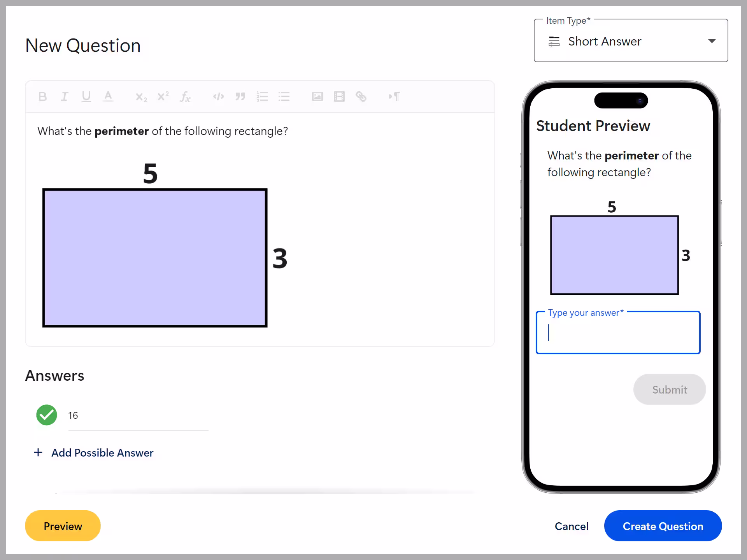Image resolution: width=747 pixels, height=560 pixels.
Task: Open the Item Type dropdown
Action: point(712,40)
